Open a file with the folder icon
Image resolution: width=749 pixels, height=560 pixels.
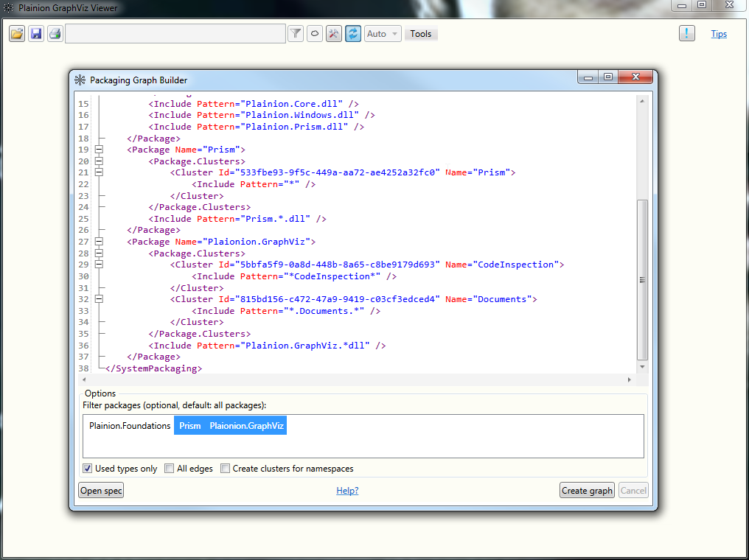17,34
